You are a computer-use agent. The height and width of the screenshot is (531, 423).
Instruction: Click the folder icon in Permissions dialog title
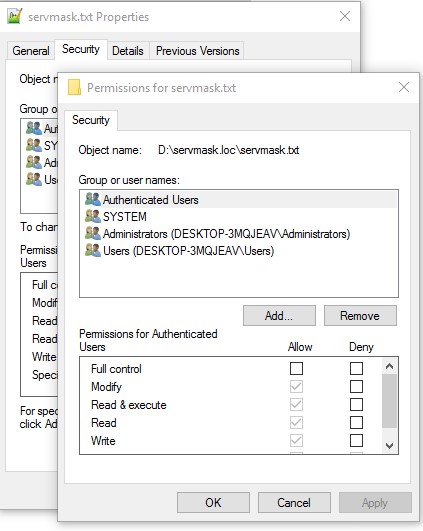[75, 87]
